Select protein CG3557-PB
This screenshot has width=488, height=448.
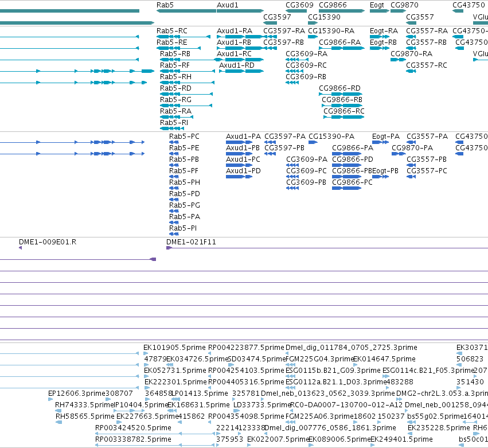coord(427,159)
